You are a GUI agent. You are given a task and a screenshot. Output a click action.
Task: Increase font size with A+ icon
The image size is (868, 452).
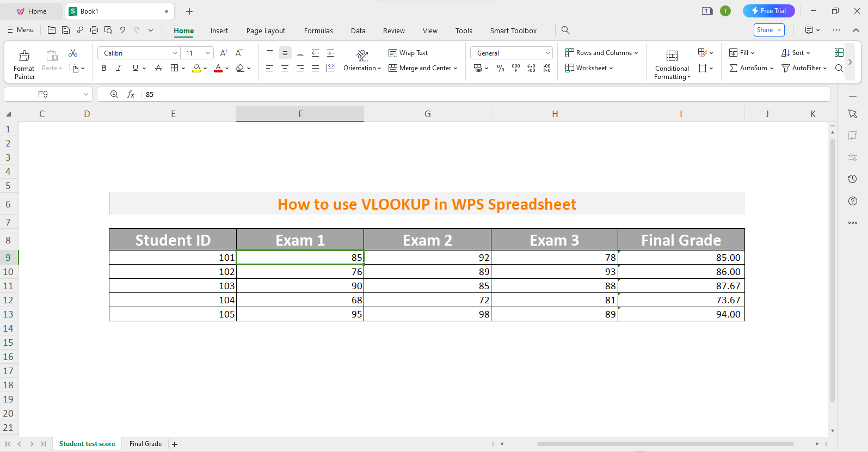click(x=224, y=53)
